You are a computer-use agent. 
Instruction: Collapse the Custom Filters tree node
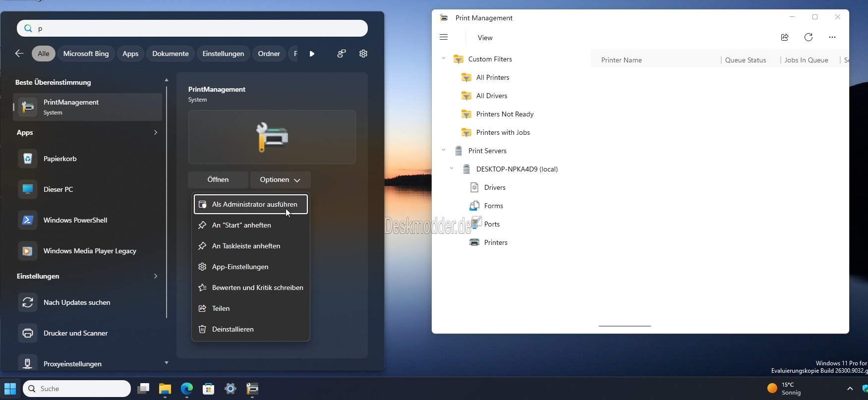point(444,59)
